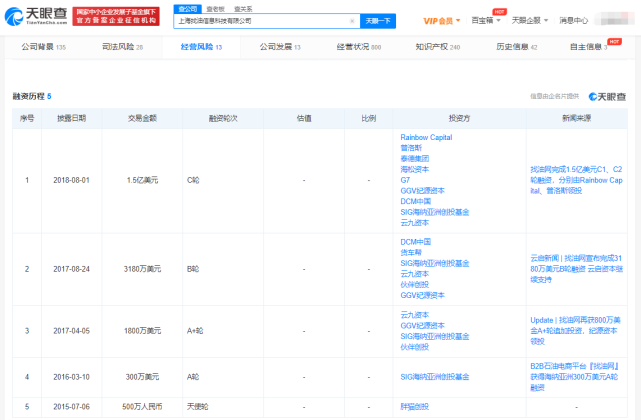Viewport: 641px width, 420px height.
Task: Open the Tianyancha logo homepage
Action: click(x=36, y=16)
